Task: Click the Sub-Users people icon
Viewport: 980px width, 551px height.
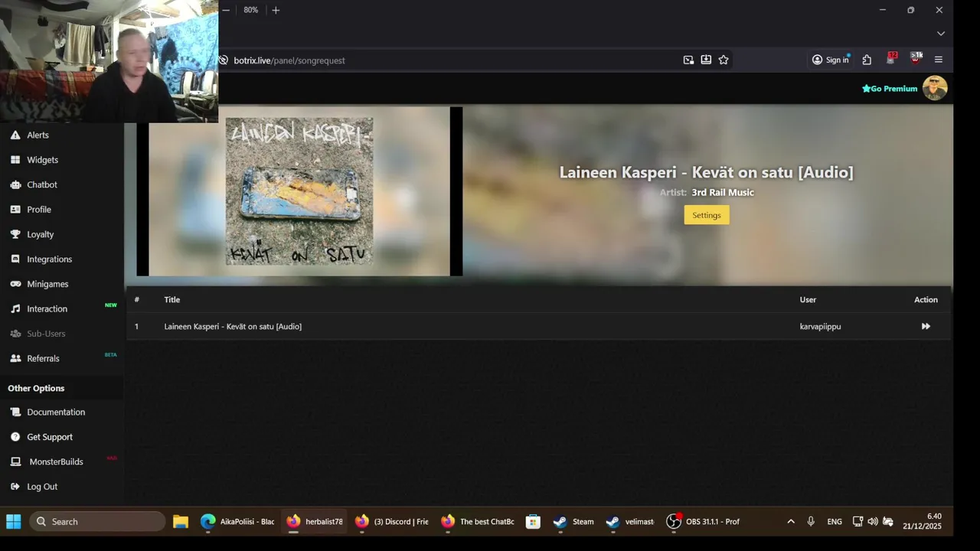Action: coord(15,334)
